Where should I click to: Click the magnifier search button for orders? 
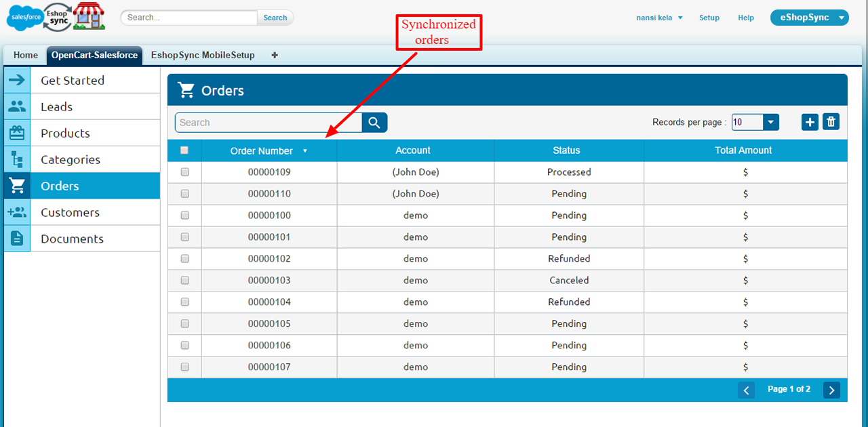pos(374,123)
